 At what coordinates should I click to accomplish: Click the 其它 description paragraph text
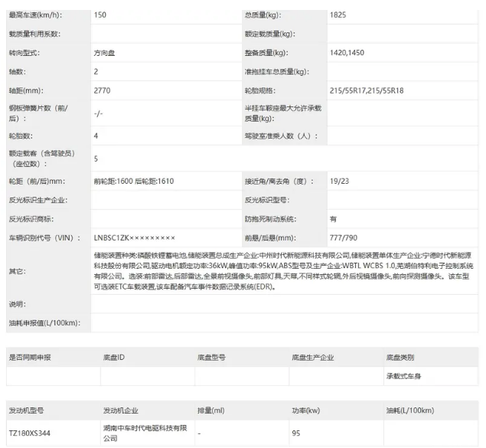283,271
